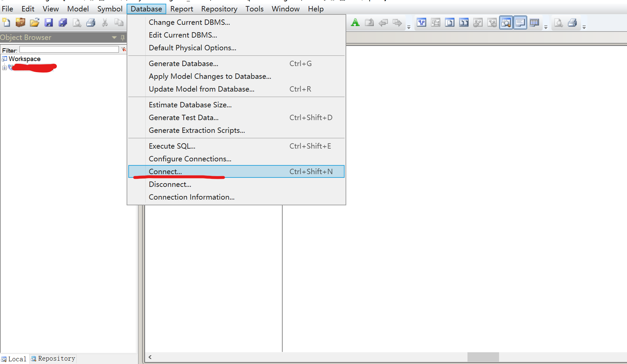Click the Print Preview icon beside Save All
627x364 pixels.
point(77,22)
